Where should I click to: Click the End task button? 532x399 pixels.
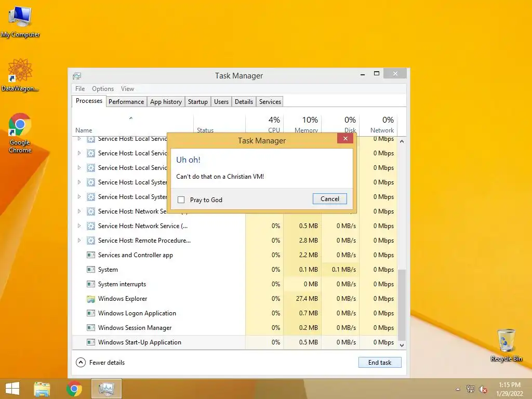point(380,362)
